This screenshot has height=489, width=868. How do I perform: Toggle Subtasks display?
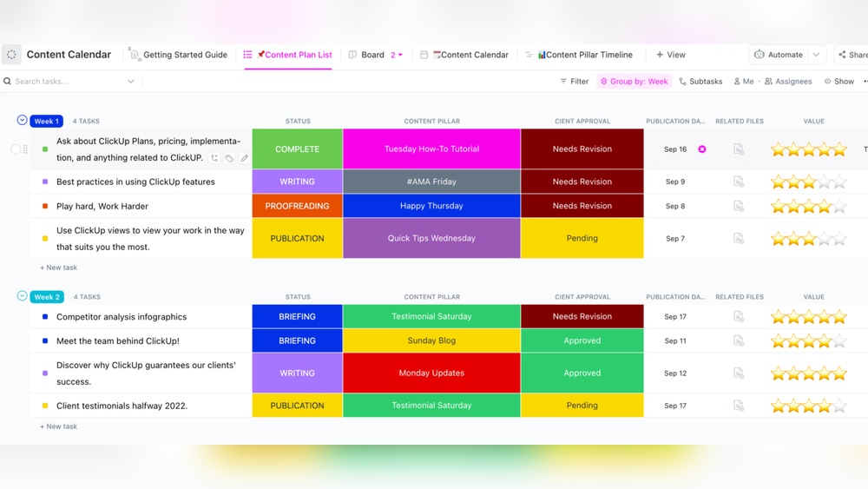pos(700,82)
